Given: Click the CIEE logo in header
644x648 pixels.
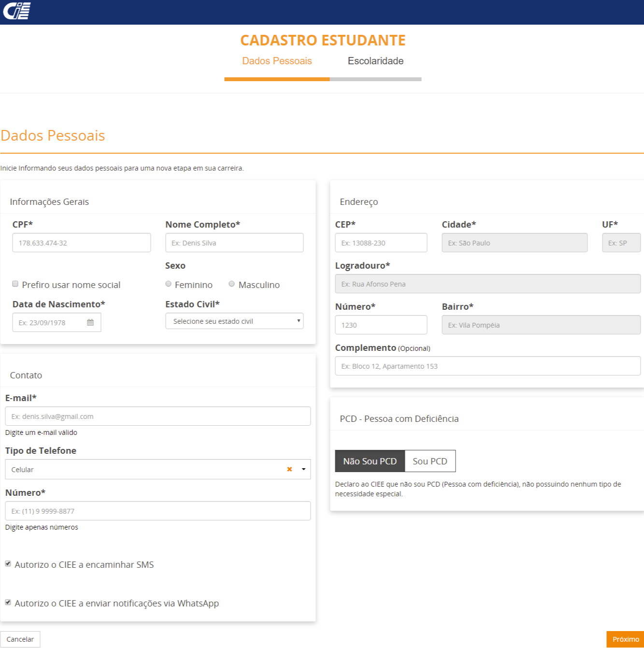Looking at the screenshot, I should (17, 11).
